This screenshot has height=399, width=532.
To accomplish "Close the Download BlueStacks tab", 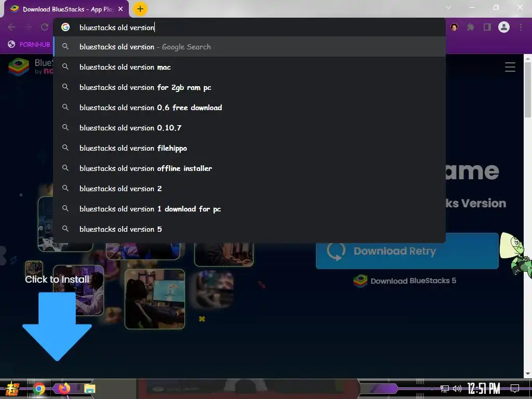I will (x=121, y=9).
